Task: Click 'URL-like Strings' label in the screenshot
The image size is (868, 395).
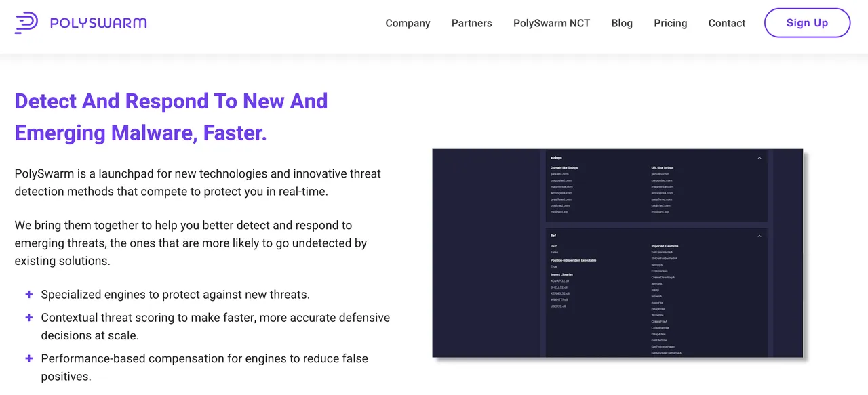Action: pos(663,168)
